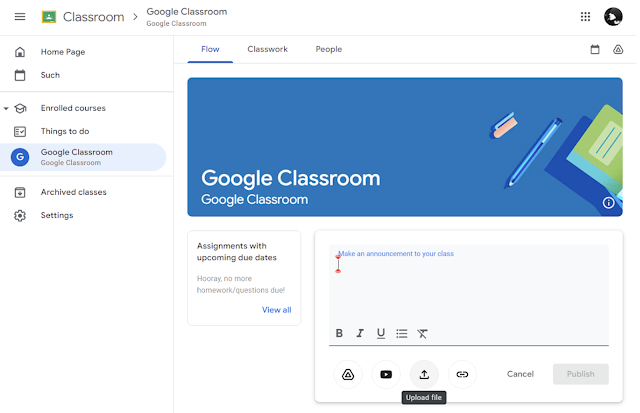Click 'Assignments with upcoming due dates' heading

point(237,252)
